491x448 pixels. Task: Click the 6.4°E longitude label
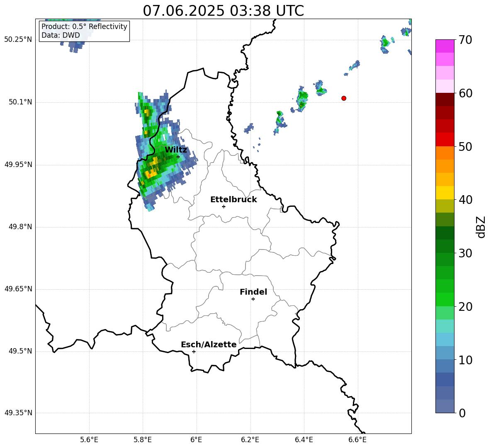pyautogui.click(x=304, y=440)
